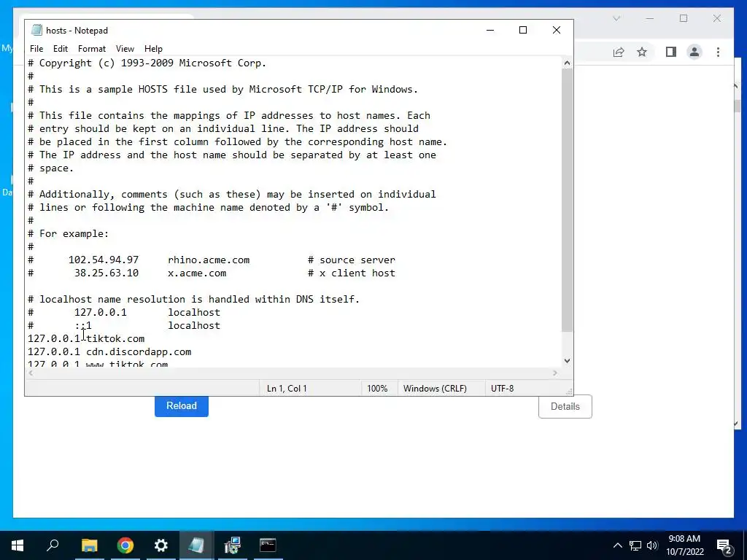Click the 100% zoom status entry

click(377, 388)
